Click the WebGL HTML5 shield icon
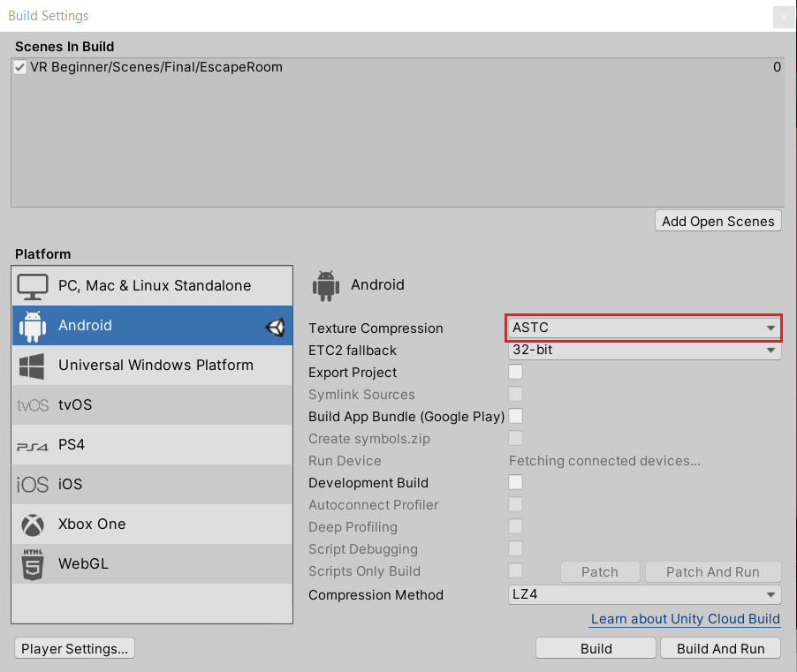797x672 pixels. pyautogui.click(x=33, y=564)
